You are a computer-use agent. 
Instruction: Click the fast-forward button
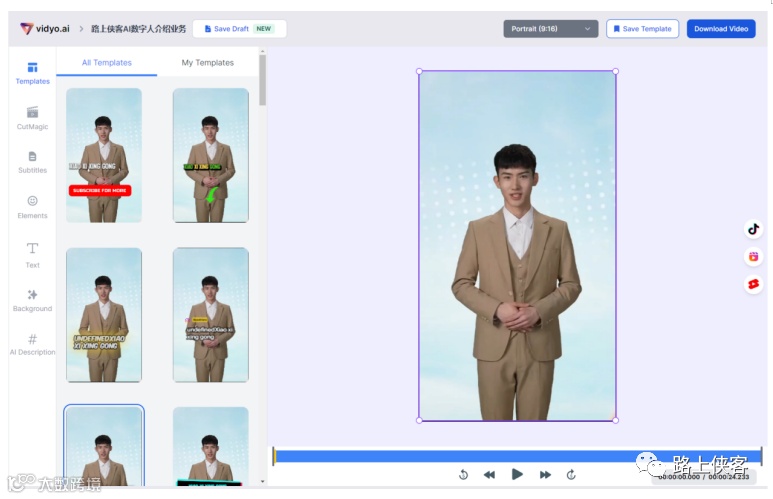click(x=545, y=475)
